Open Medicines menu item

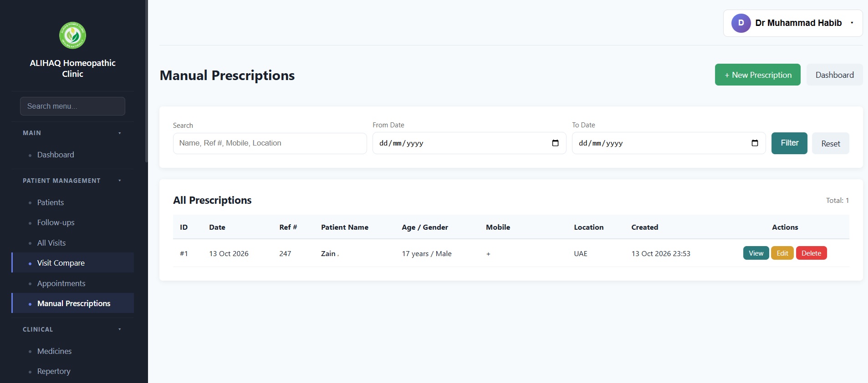coord(73,351)
